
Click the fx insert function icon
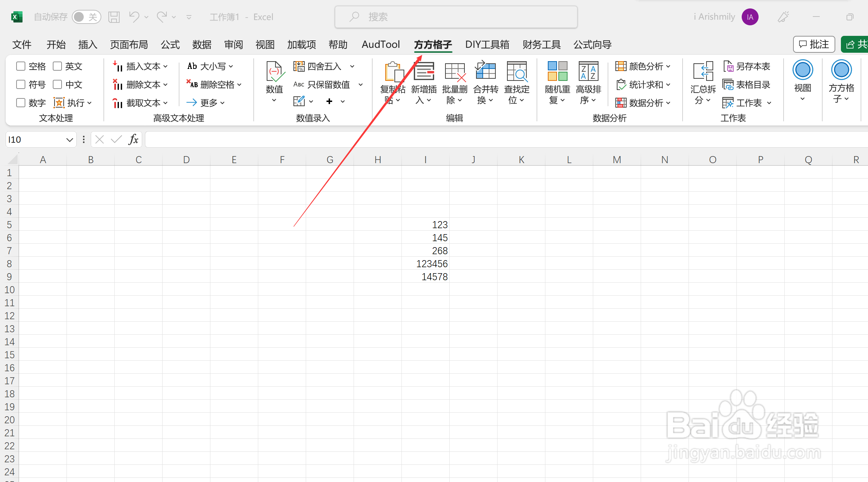[x=133, y=140]
